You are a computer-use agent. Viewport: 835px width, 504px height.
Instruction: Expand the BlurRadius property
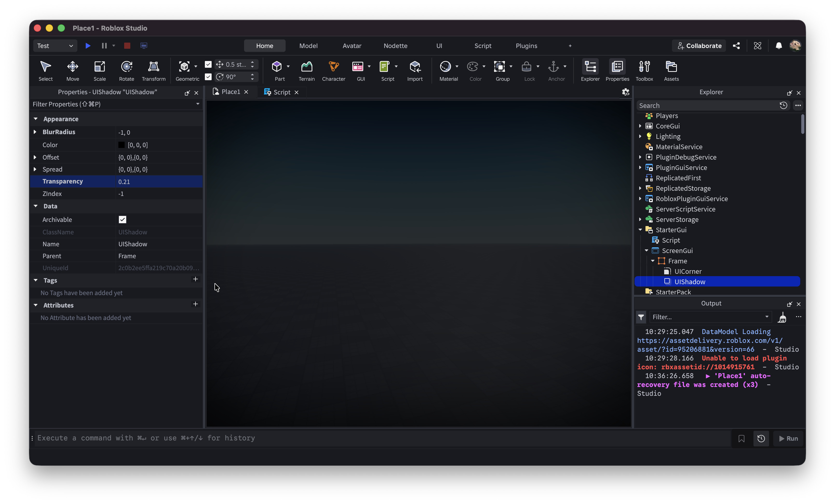tap(35, 132)
